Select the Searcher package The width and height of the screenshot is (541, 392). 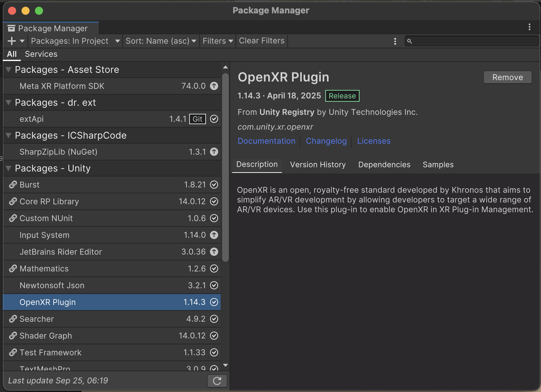coord(112,319)
